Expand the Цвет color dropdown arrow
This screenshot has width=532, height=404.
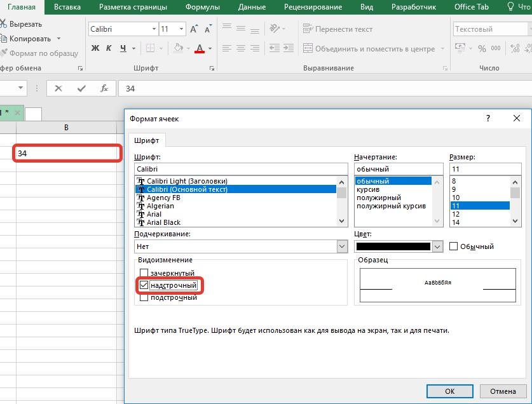point(437,246)
